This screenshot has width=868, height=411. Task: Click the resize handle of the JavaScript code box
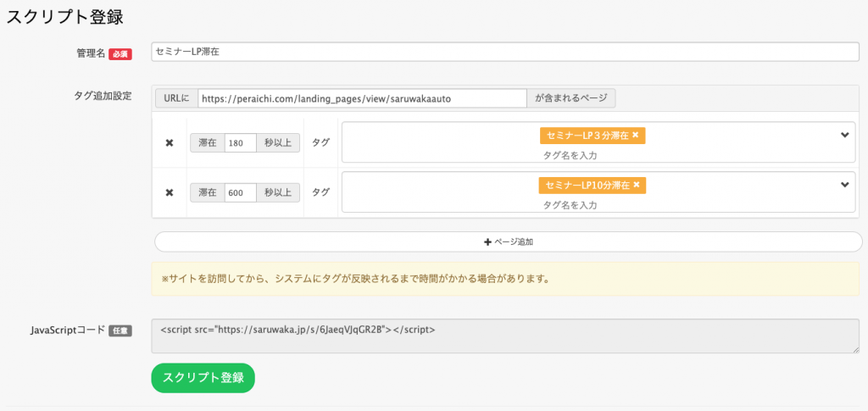click(856, 350)
